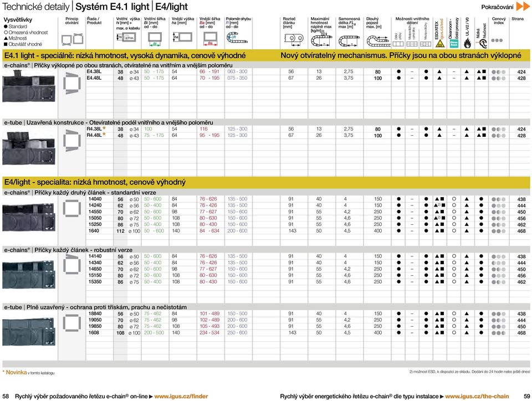532x401 pixels.
Task: Select product name E4.48L
Action: tap(94, 78)
